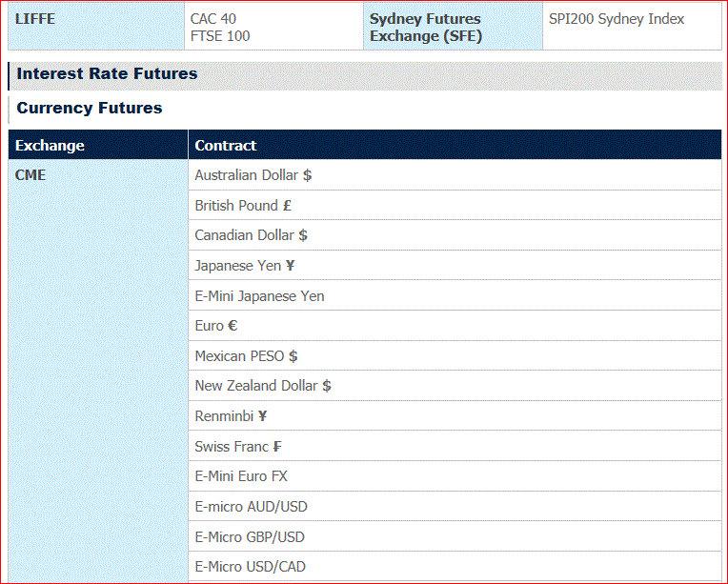Select the CAC 40 contract text

click(x=213, y=19)
